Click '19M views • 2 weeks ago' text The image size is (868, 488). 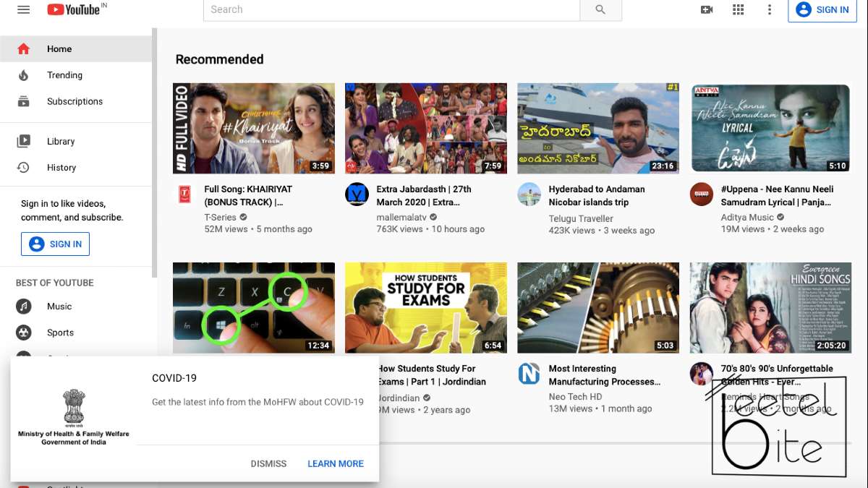[773, 229]
